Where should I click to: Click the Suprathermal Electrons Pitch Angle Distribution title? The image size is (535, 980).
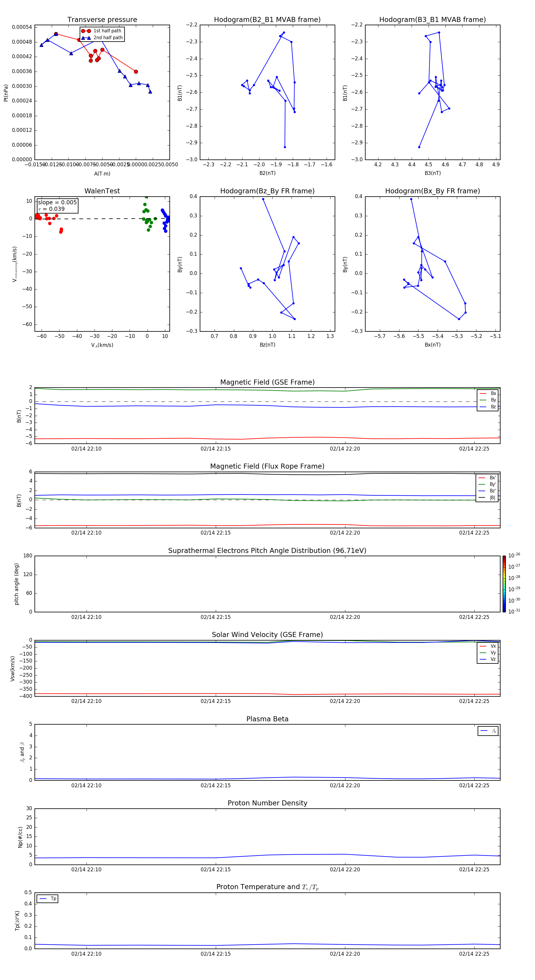[x=267, y=551]
